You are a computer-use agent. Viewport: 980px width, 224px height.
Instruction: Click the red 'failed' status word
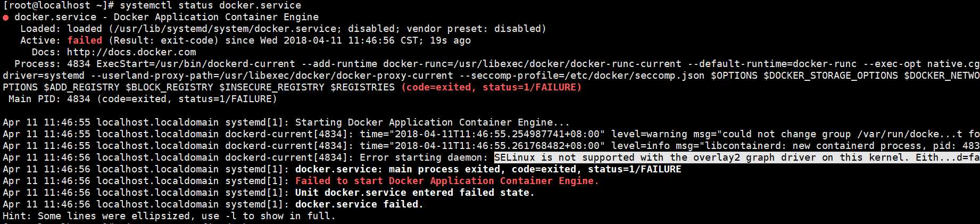(x=85, y=40)
